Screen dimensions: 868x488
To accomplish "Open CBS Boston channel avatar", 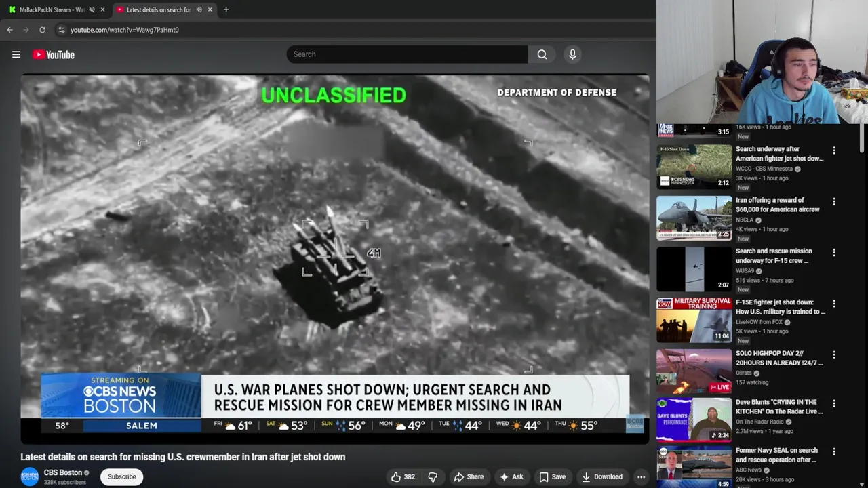I will [29, 476].
